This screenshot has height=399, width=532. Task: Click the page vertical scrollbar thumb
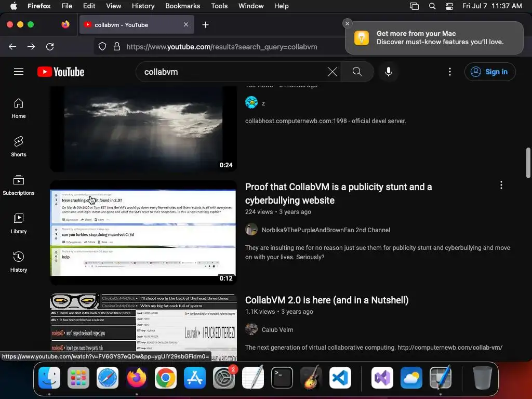click(x=528, y=163)
